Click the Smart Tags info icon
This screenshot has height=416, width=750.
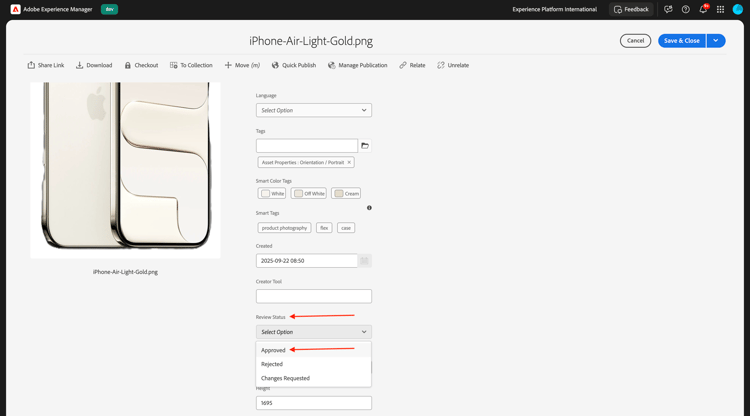(x=369, y=208)
